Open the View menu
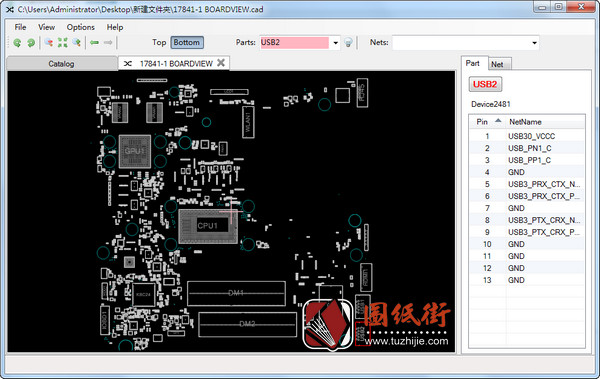 point(46,27)
